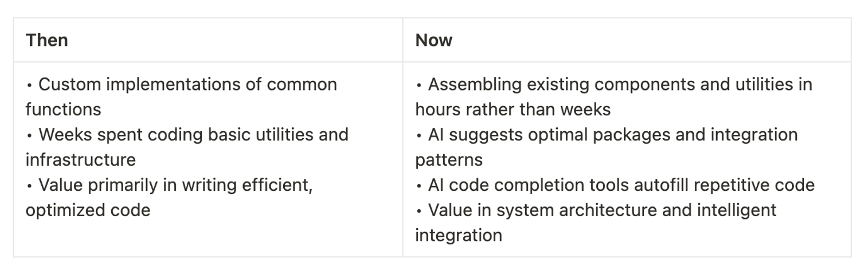The height and width of the screenshot is (278, 868).
Task: Click the word "functions" in the Then column
Action: point(63,109)
